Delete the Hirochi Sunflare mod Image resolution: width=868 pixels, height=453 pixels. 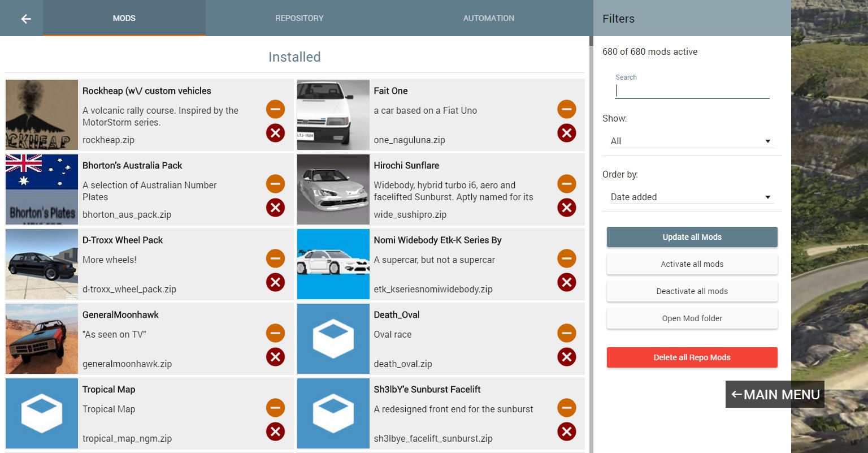[x=566, y=208]
